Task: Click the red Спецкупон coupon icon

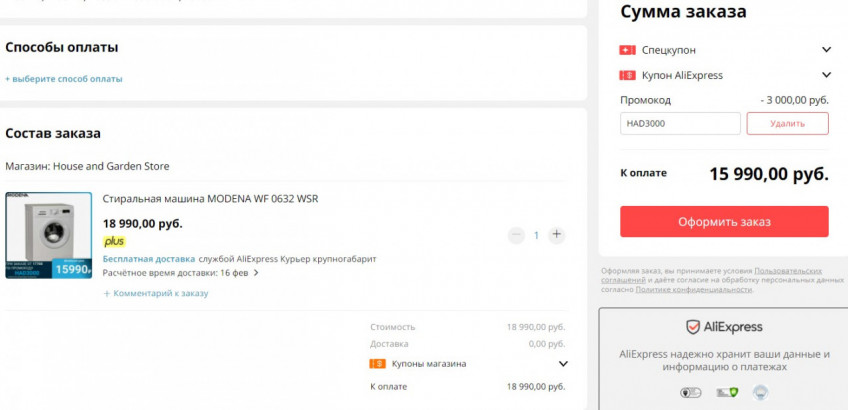Action: (627, 50)
